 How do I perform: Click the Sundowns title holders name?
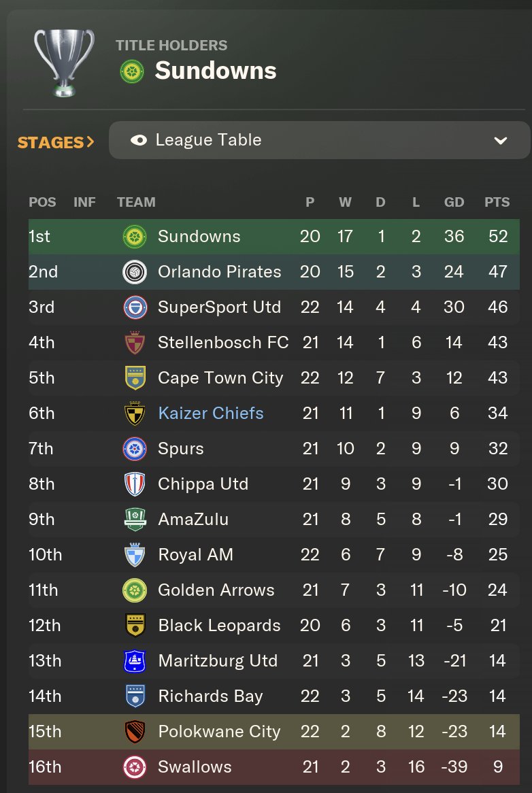216,71
